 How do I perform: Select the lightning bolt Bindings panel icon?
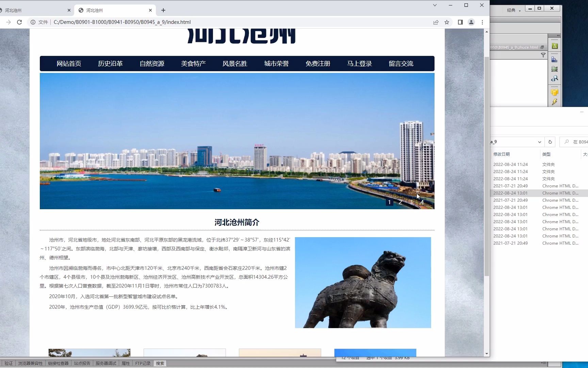pos(555,101)
